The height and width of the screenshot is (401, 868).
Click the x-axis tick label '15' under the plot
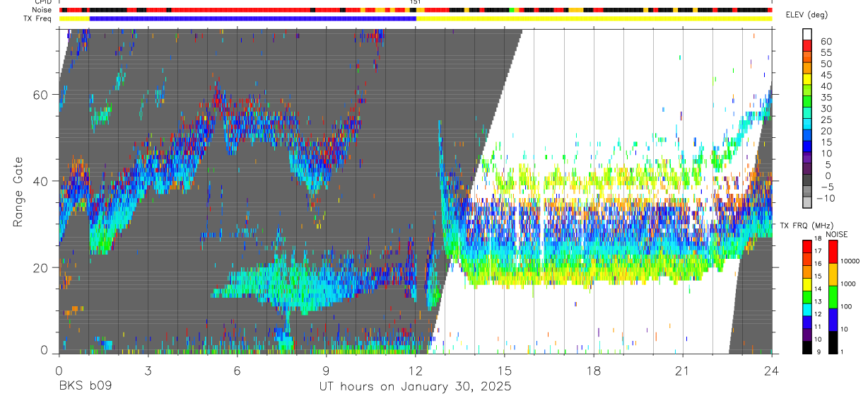[505, 370]
